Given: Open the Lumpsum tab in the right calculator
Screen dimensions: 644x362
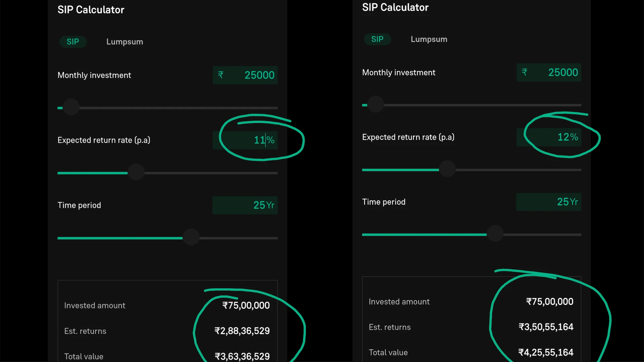Looking at the screenshot, I should pos(429,39).
